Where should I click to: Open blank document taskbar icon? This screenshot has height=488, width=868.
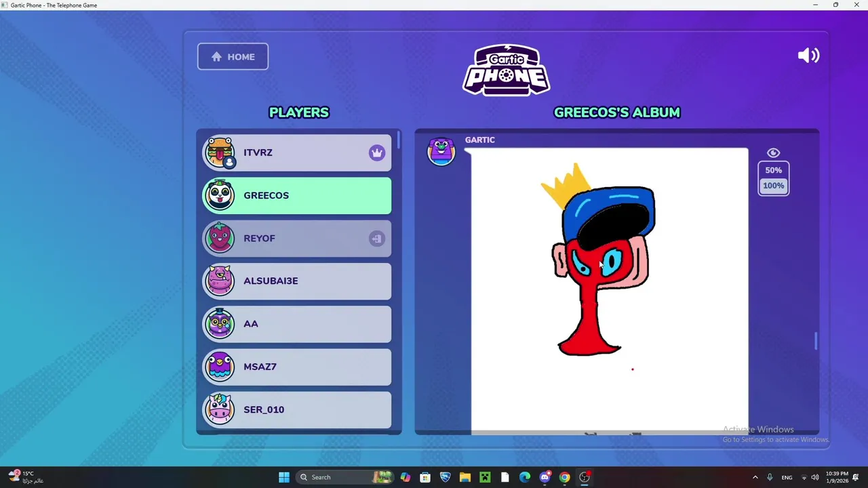pos(505,477)
